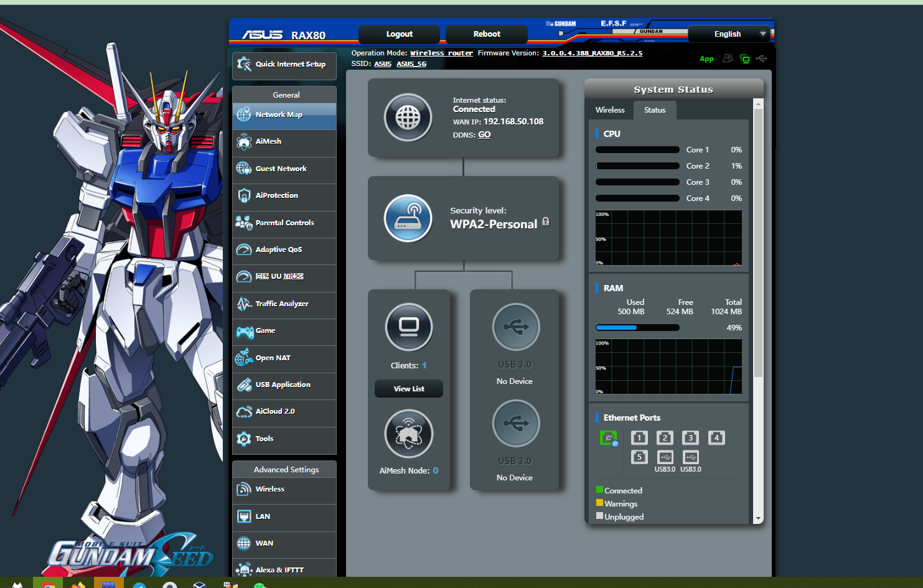Follow the DDNS GO link
Viewport: 923px width, 588px height.
[484, 135]
